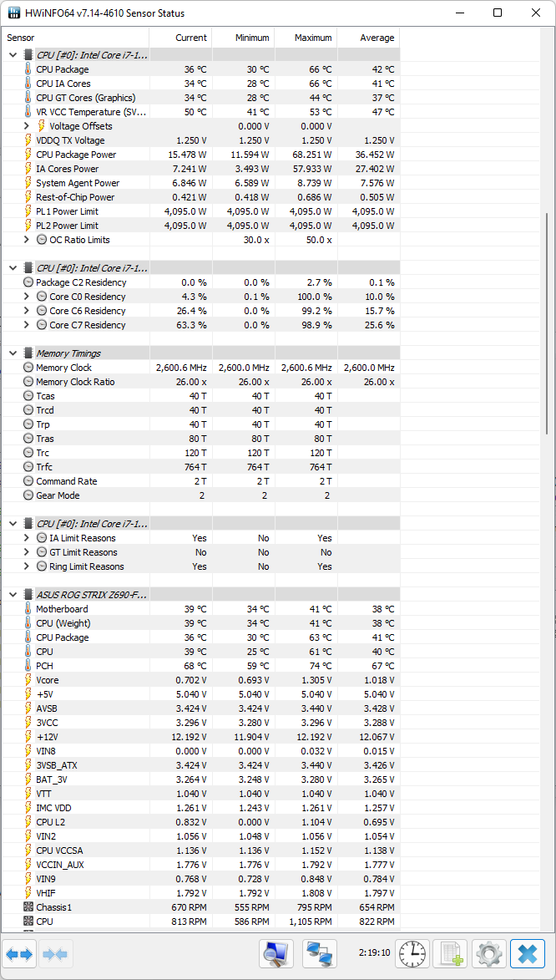Viewport: 556px width, 980px height.
Task: Select the CPU L2 row
Action: coord(200,822)
